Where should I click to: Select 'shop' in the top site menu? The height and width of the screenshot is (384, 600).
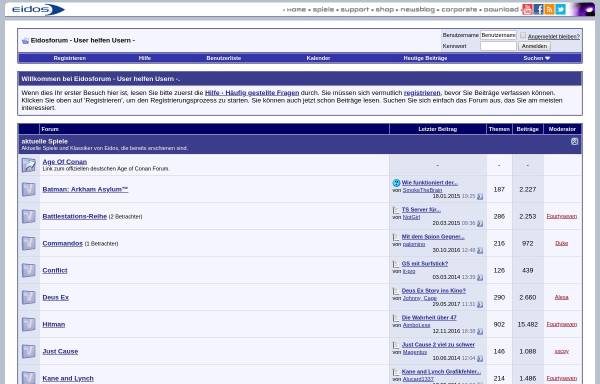(385, 9)
